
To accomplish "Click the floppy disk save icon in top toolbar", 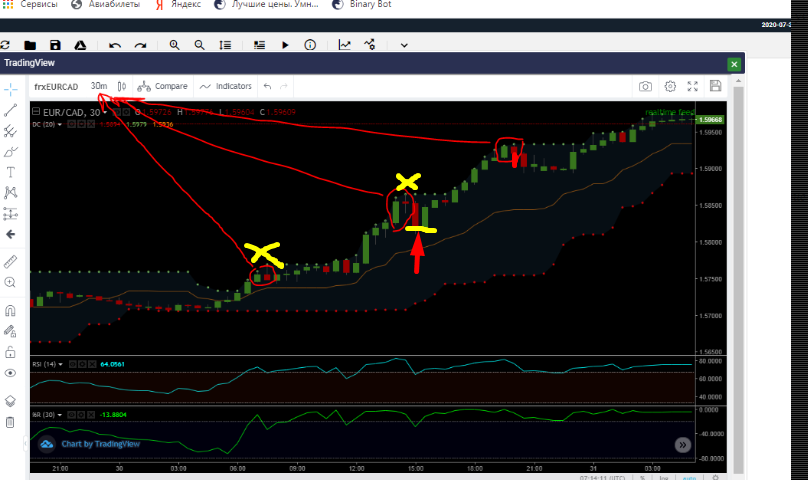I will click(55, 45).
